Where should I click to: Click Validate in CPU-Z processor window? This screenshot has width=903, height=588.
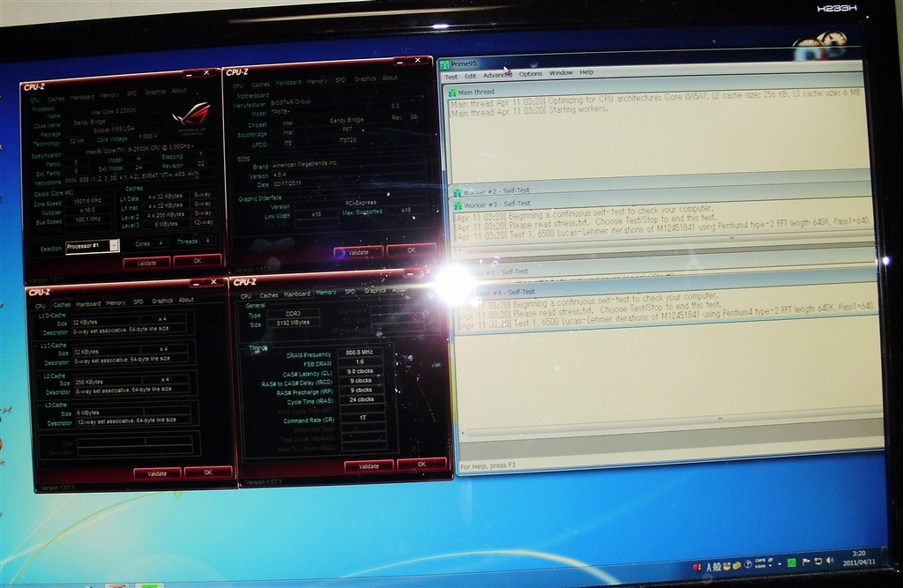[146, 264]
